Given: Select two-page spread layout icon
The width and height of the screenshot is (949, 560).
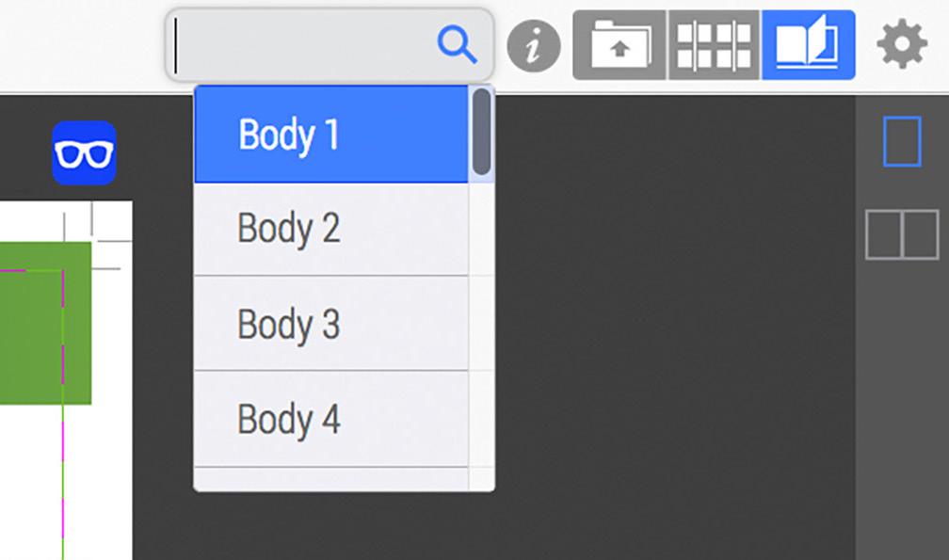Looking at the screenshot, I should point(902,234).
